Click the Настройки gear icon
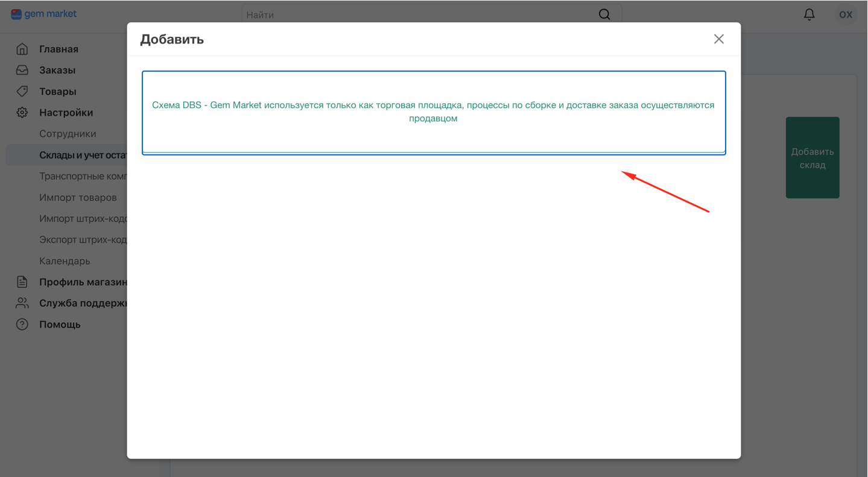The height and width of the screenshot is (477, 868). tap(22, 112)
